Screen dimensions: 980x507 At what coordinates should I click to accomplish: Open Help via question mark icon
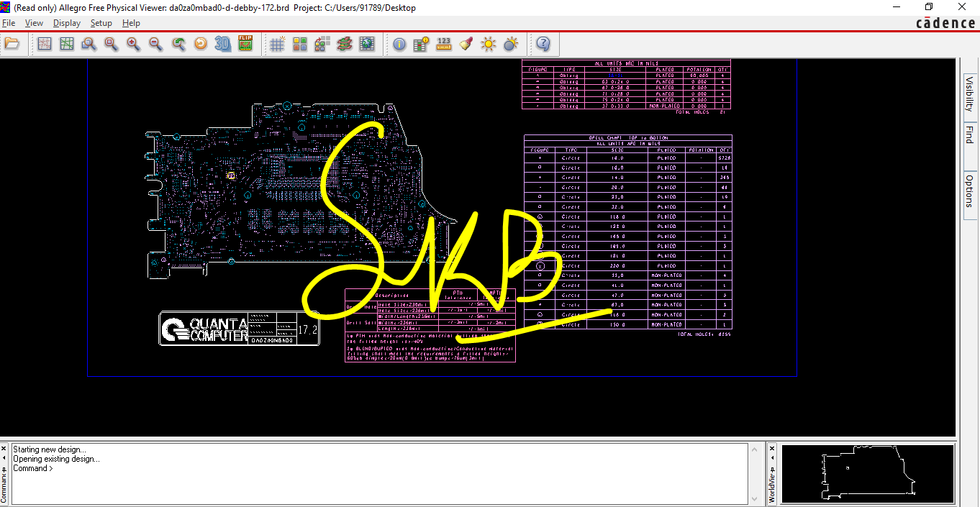click(543, 44)
